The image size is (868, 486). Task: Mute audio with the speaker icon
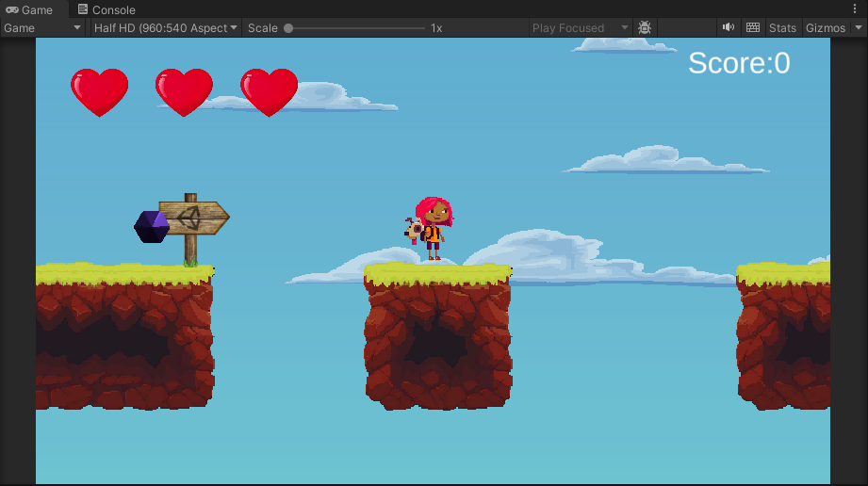tap(729, 27)
